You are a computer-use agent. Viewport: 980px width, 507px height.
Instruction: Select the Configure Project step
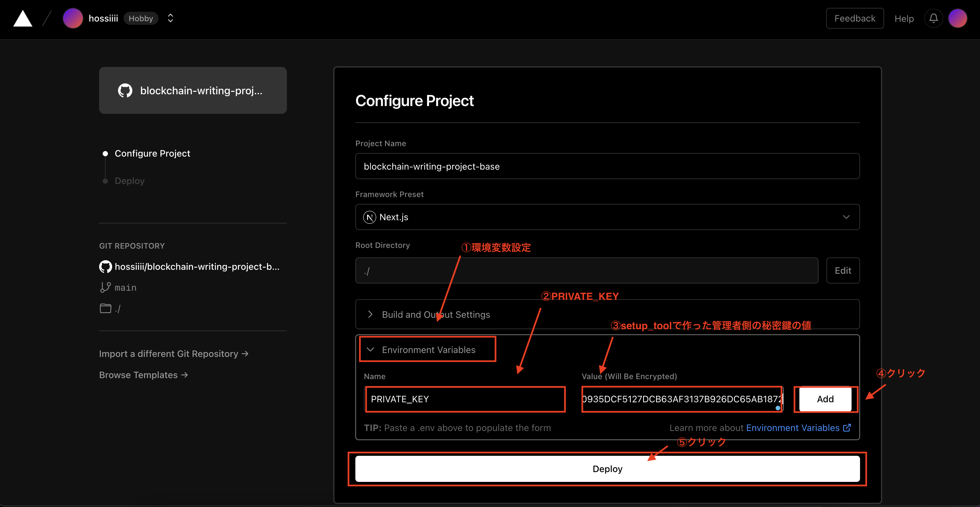tap(152, 153)
